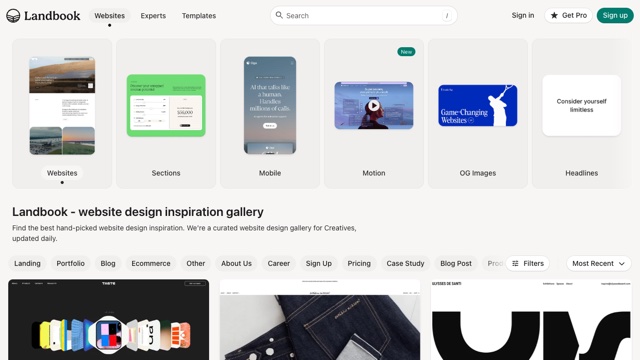Open the Filters button

click(527, 264)
